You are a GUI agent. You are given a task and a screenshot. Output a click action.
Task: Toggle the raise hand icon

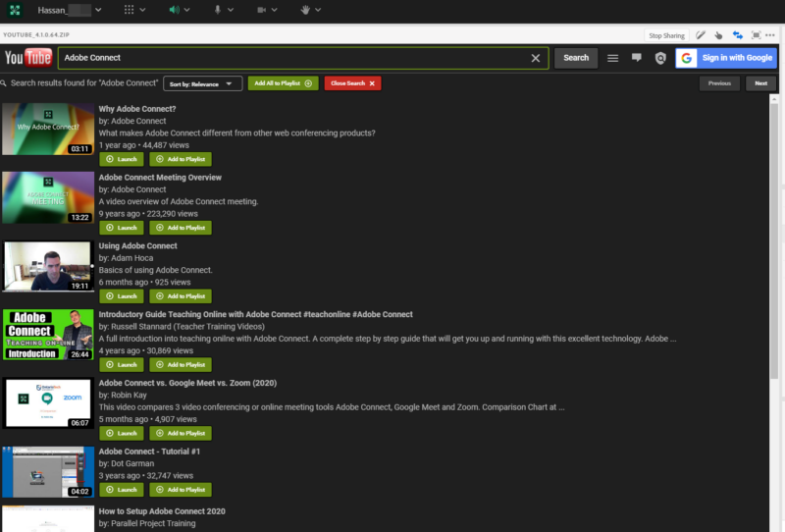pos(305,10)
